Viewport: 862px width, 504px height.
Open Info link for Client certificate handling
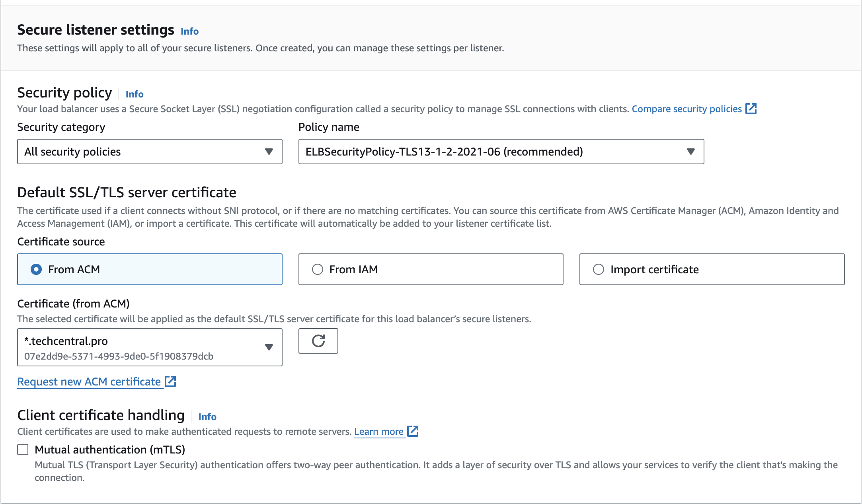(207, 416)
